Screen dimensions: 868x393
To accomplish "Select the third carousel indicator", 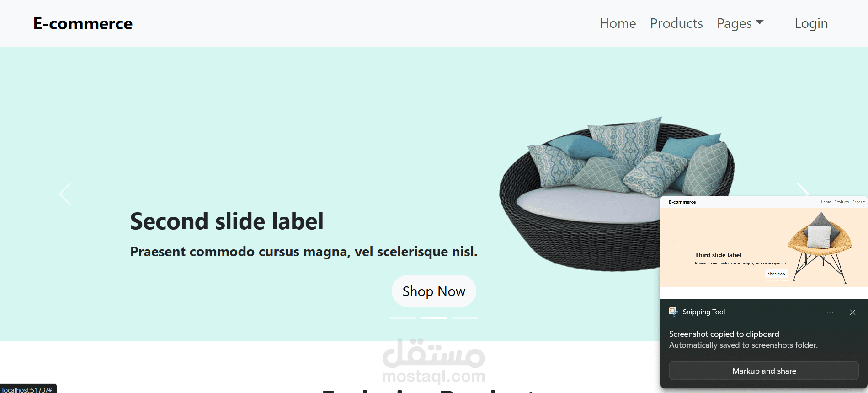I will tap(465, 318).
